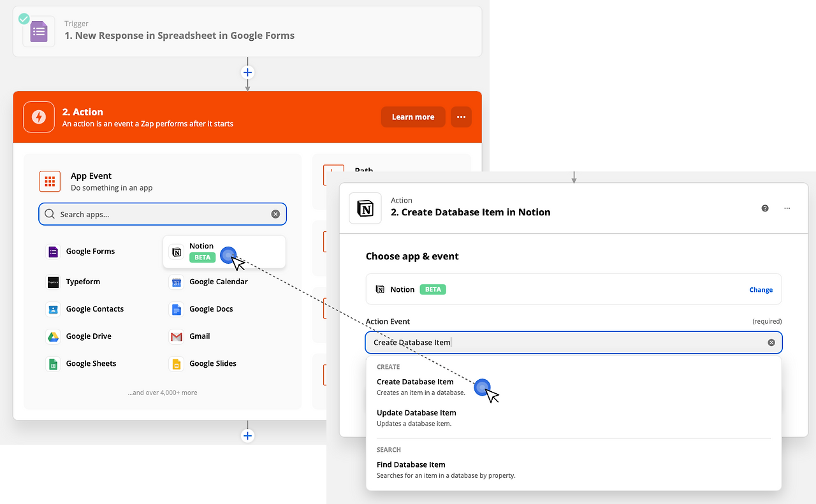The width and height of the screenshot is (816, 504).
Task: Click the small Notion icon in app row
Action: [x=381, y=289]
